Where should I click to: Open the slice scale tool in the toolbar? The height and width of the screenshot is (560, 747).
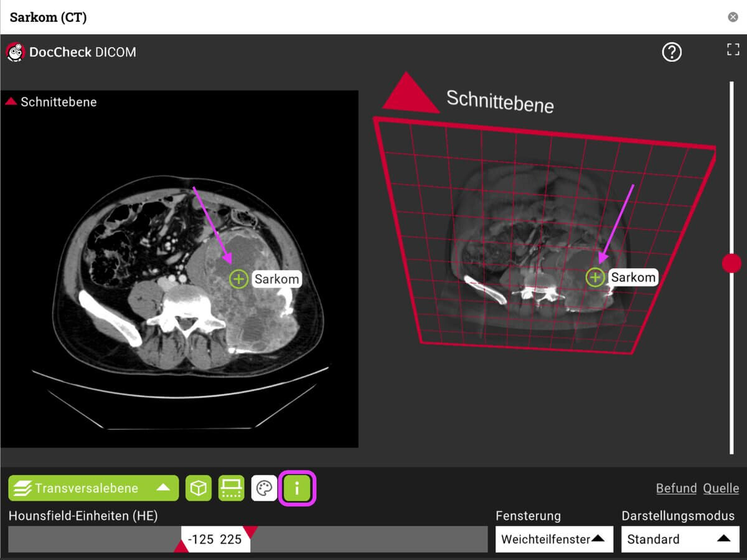[231, 488]
